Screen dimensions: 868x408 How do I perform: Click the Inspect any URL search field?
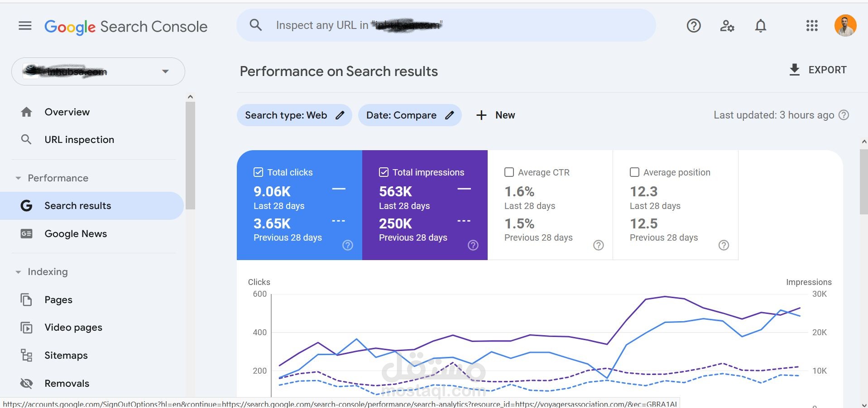[x=446, y=25]
